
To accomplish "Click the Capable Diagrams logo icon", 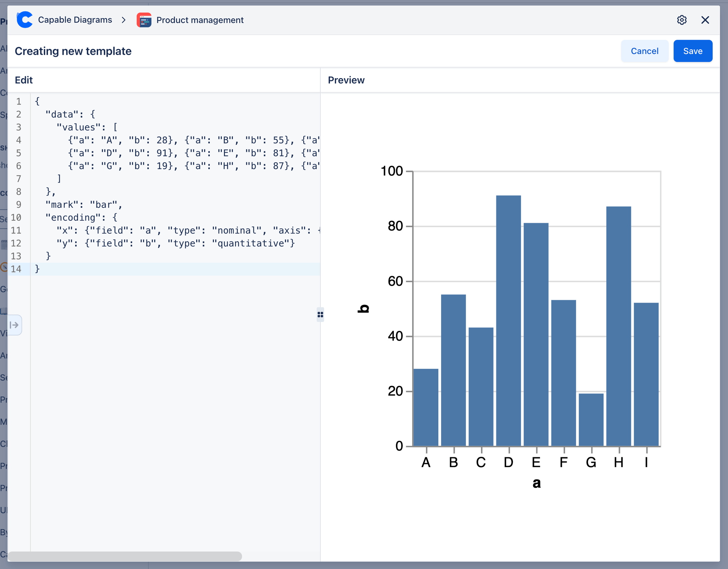I will click(25, 20).
